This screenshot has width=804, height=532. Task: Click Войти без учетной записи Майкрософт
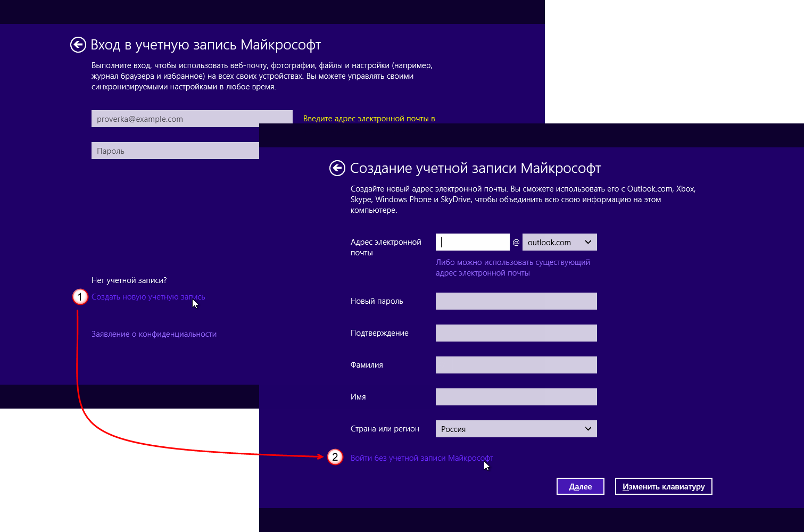coord(422,458)
